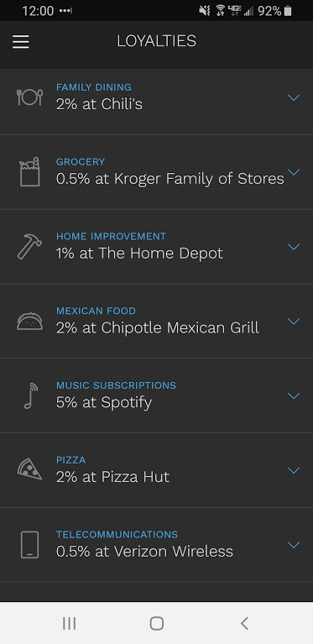313x644 pixels.
Task: Expand the Home Improvement chevron
Action: click(294, 246)
